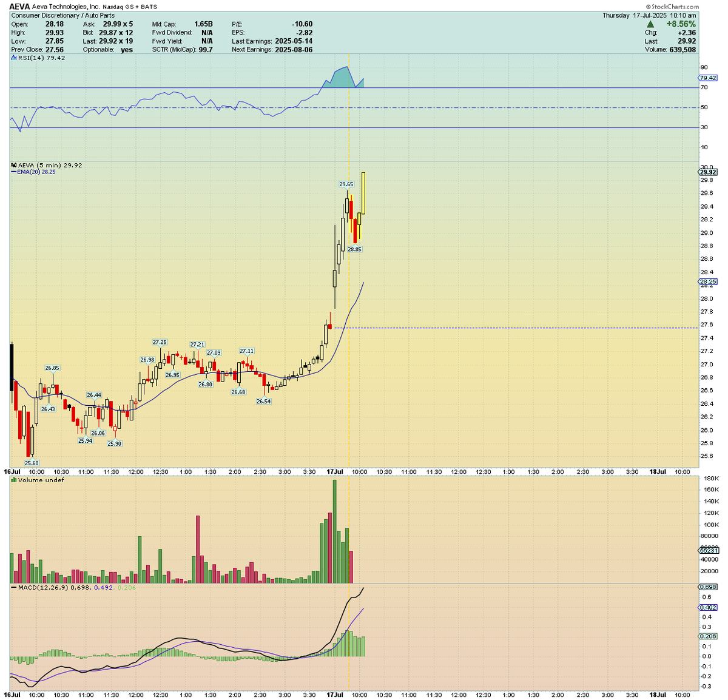The width and height of the screenshot is (728, 700).
Task: Click the Ask quote 29.99 x 5
Action: click(118, 24)
